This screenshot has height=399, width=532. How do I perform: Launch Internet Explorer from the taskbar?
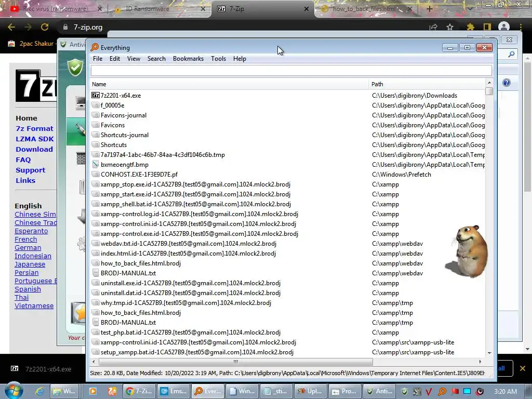point(39,391)
